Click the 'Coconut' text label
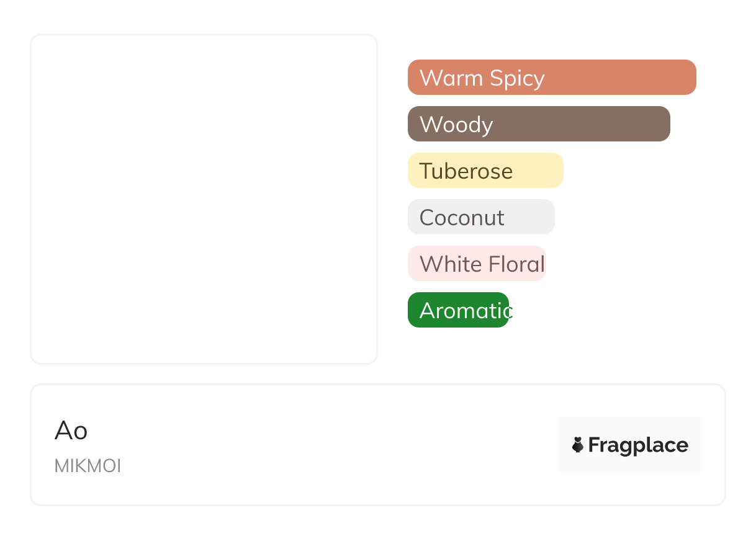Screen dimensions: 756x536 [462, 218]
